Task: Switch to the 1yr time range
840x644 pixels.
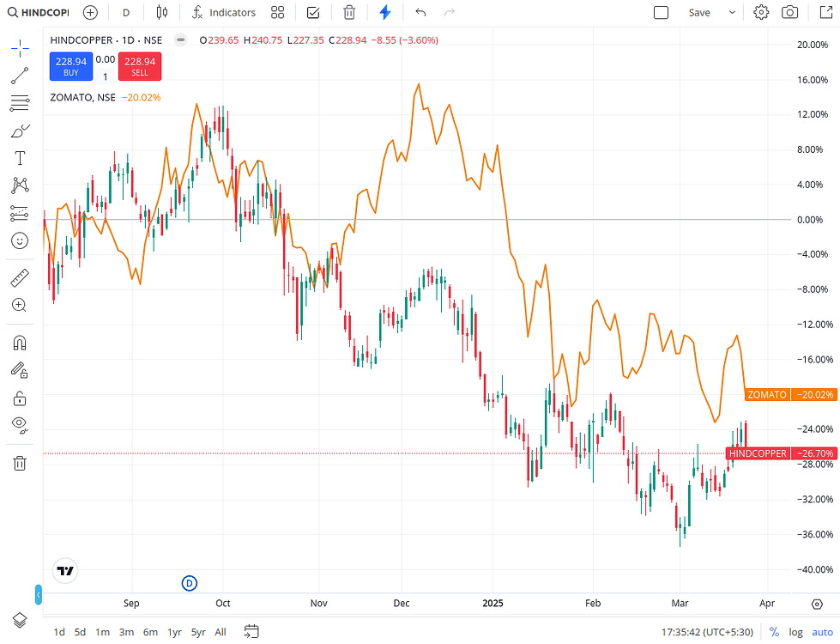Action: pos(173,632)
